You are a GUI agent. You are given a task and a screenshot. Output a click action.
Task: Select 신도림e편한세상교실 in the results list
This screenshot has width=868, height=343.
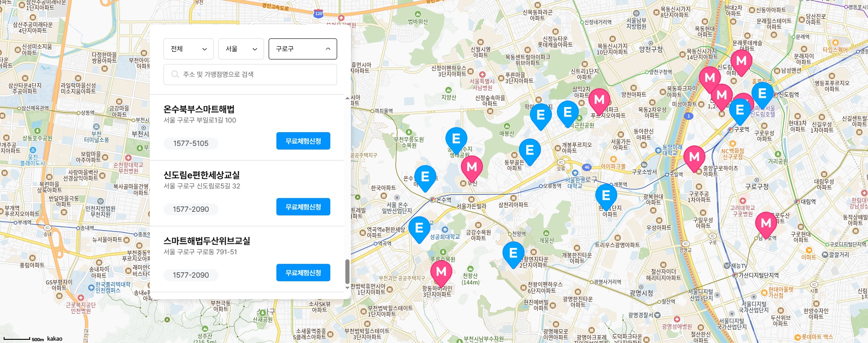click(x=201, y=175)
